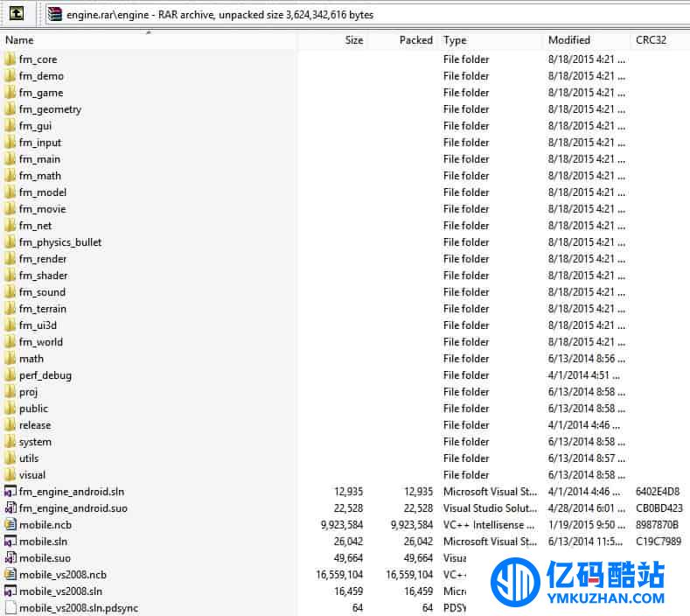690x616 pixels.
Task: Click the archive path address field
Action: click(x=350, y=14)
